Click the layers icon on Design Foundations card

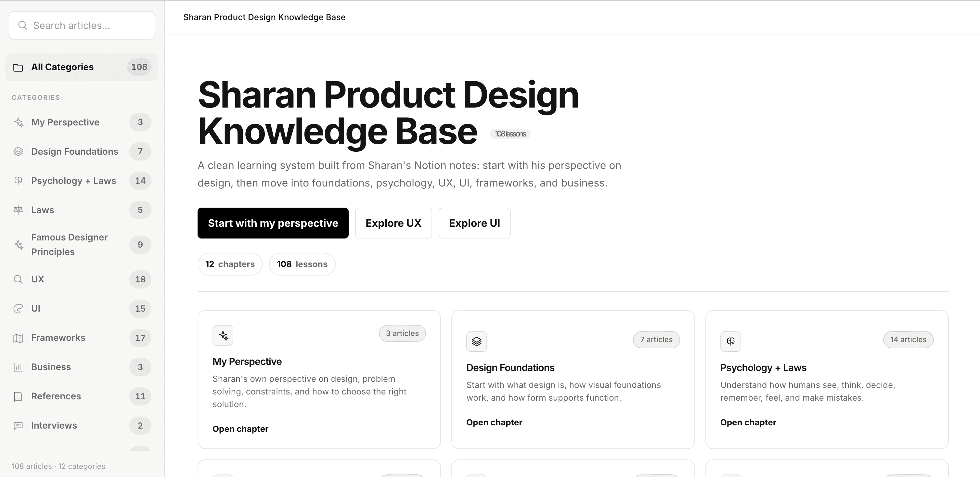coord(476,341)
